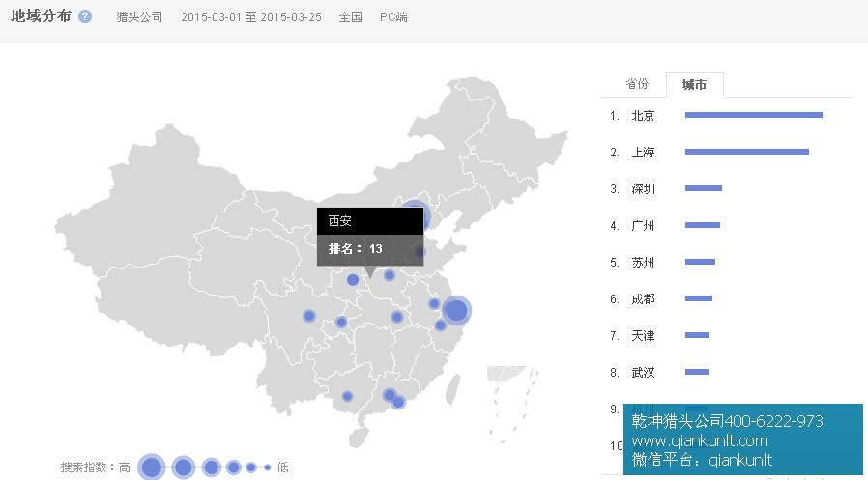Viewport: 868px width, 480px height.
Task: Click the bar next to 广州
Action: click(703, 225)
